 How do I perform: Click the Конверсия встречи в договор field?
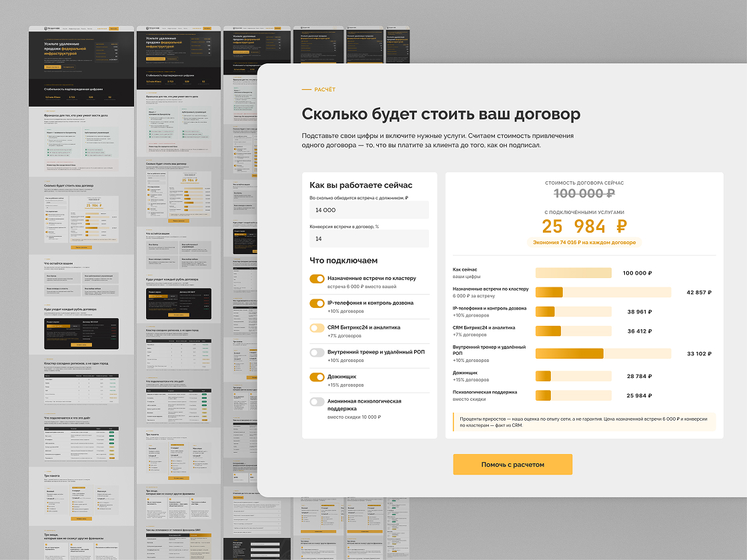(369, 239)
